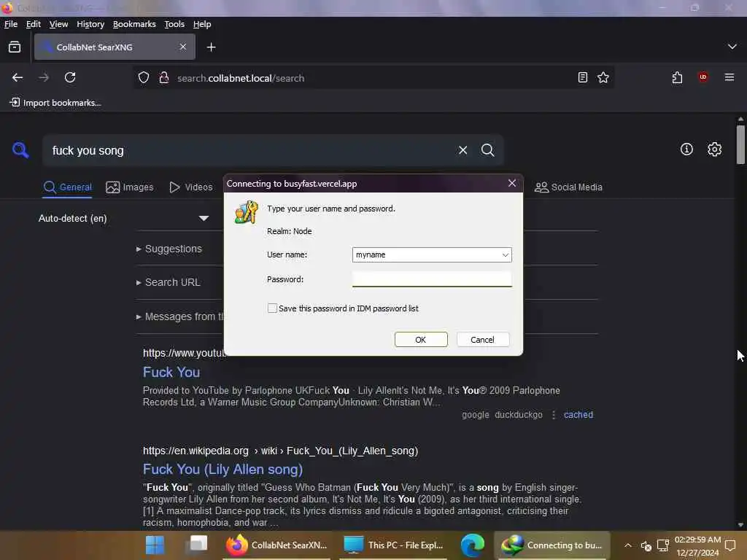Screen dimensions: 747x560
Task: Open the Fuck You YouTube result link
Action: coord(171,372)
